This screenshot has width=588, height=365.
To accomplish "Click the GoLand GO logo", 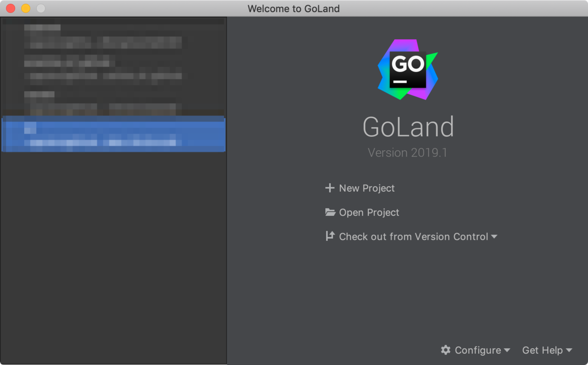I will point(408,70).
